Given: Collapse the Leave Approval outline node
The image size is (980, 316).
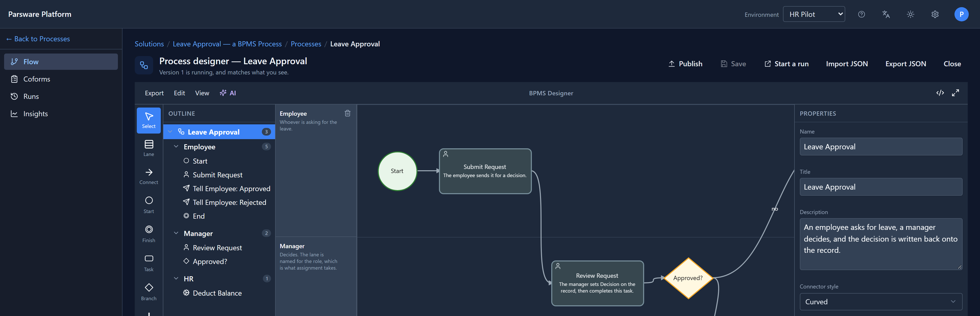Looking at the screenshot, I should pos(170,132).
